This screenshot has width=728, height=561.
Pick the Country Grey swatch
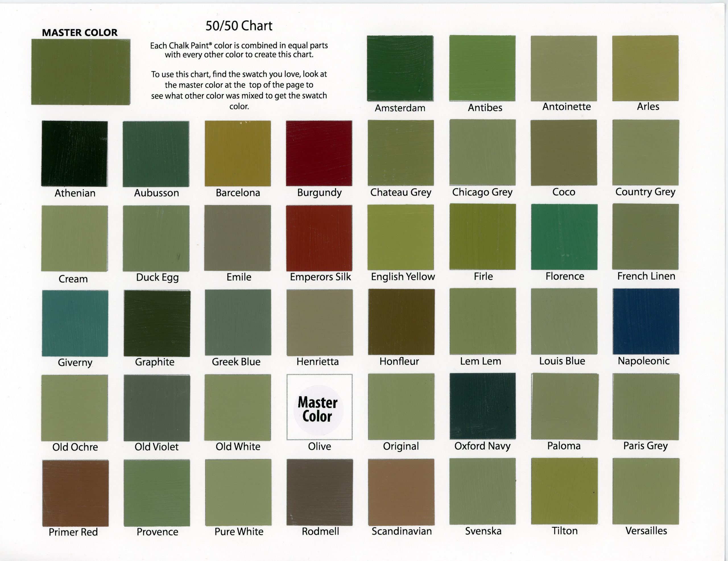(x=646, y=152)
